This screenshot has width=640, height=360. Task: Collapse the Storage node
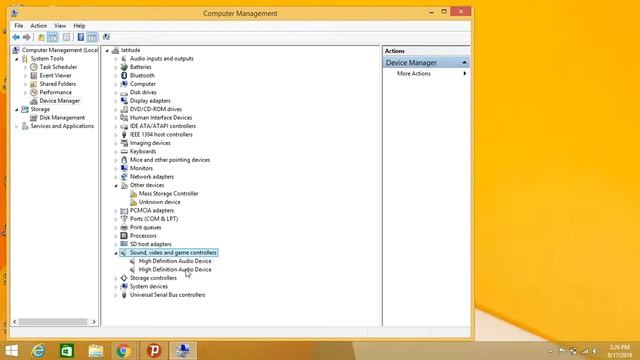(17, 110)
